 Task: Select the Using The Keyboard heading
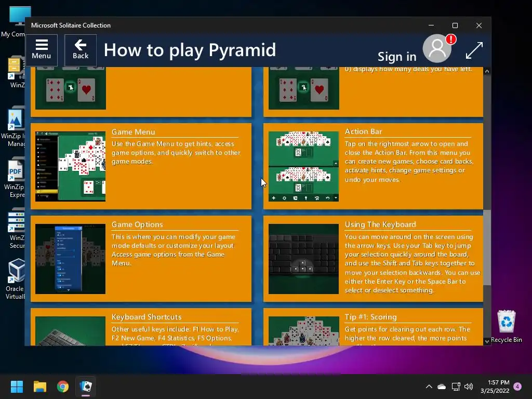(x=380, y=224)
